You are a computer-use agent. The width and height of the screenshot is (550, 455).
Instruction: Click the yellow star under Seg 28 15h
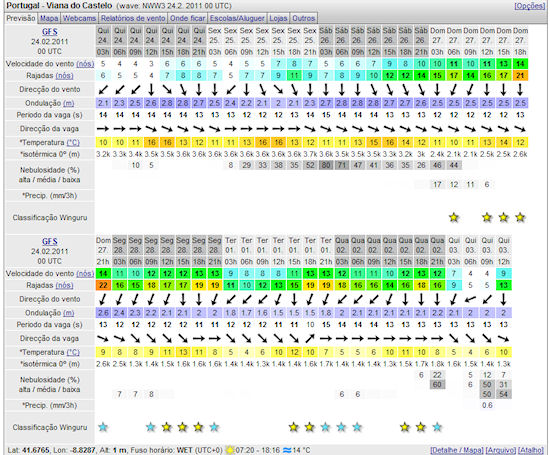[x=182, y=427]
